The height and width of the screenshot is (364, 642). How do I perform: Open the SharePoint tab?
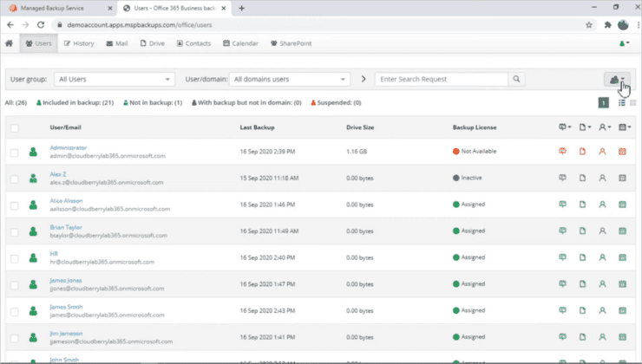pyautogui.click(x=292, y=43)
